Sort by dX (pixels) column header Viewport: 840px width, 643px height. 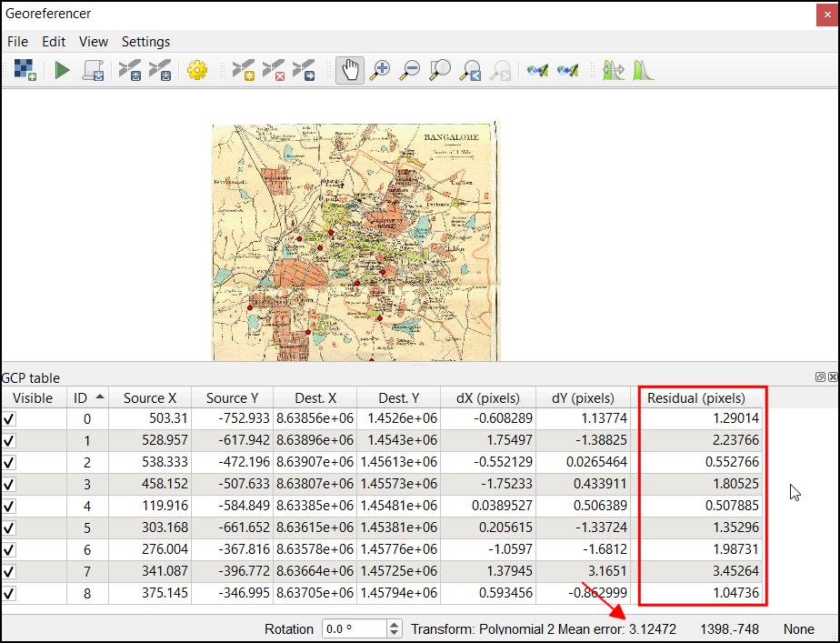coord(488,398)
